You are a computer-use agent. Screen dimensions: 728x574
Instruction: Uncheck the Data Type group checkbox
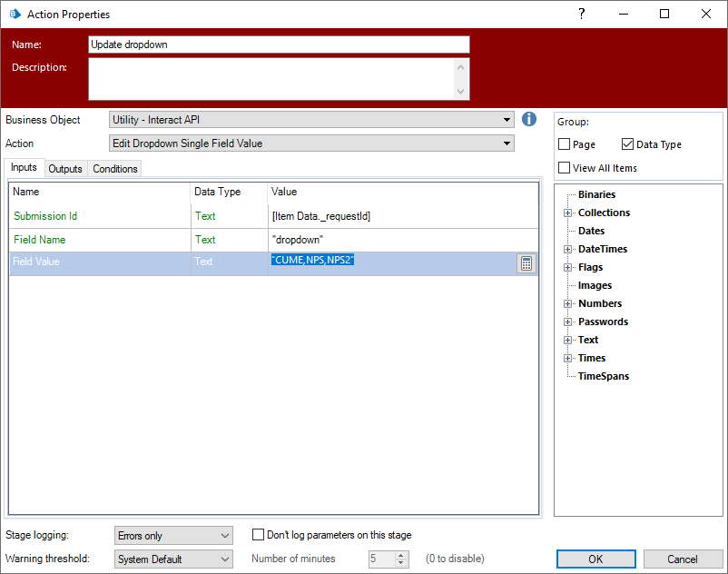tap(627, 144)
